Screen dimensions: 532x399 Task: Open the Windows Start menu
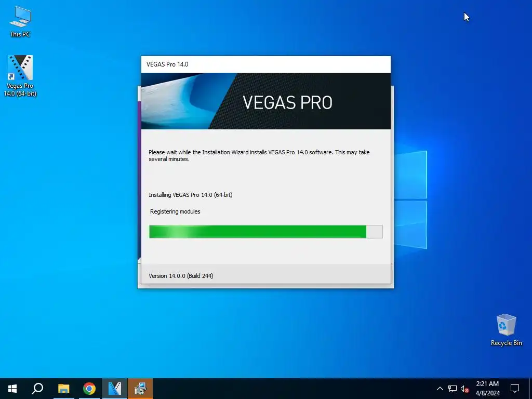click(x=12, y=389)
